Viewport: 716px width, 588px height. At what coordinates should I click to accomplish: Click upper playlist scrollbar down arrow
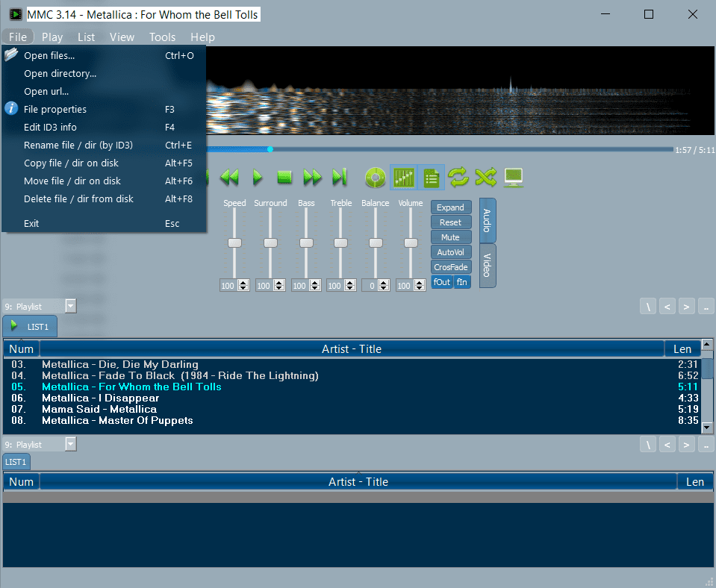click(707, 428)
